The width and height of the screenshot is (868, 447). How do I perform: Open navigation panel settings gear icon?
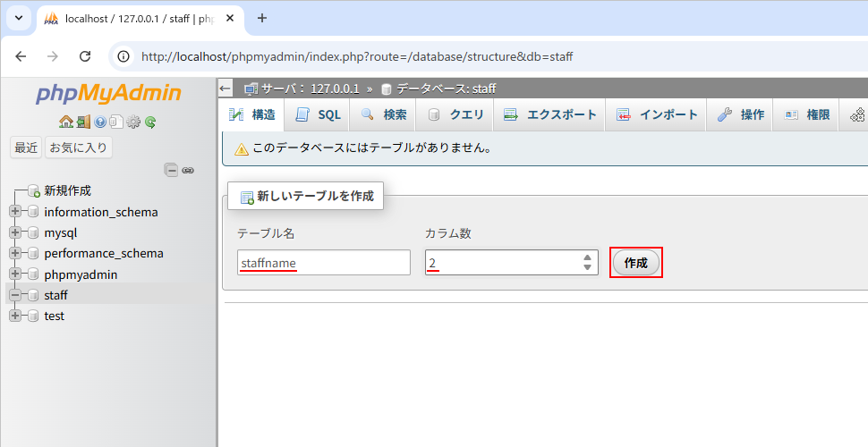[133, 122]
